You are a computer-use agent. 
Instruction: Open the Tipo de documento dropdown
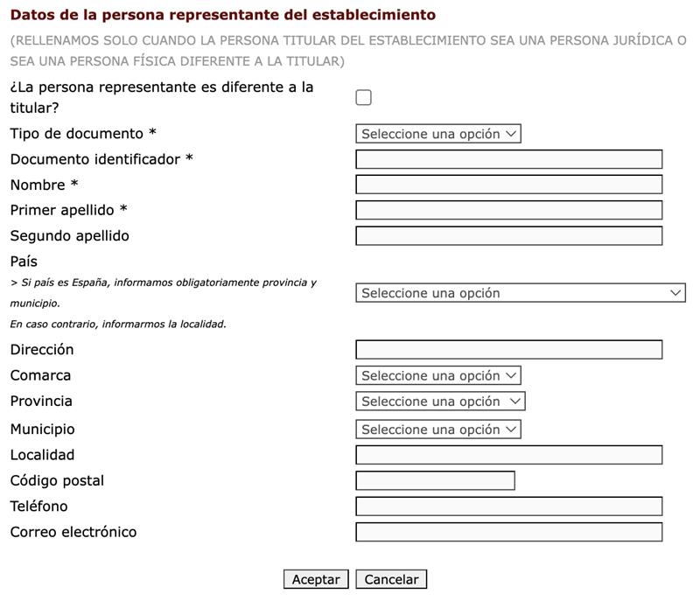point(437,134)
